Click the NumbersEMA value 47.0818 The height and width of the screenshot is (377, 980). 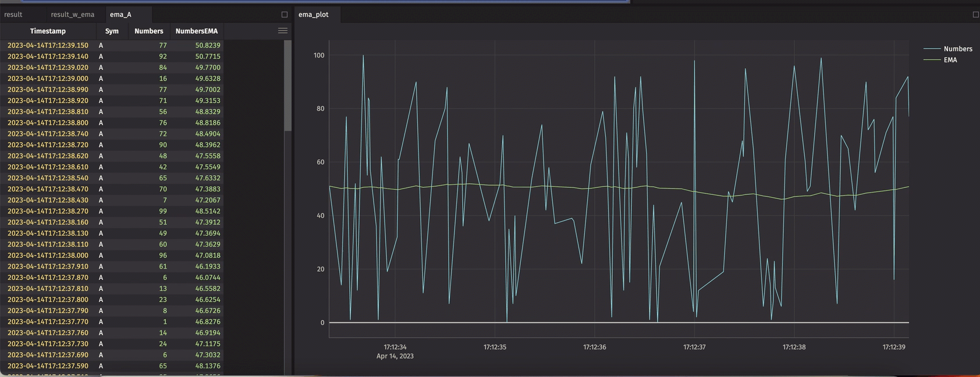click(208, 255)
